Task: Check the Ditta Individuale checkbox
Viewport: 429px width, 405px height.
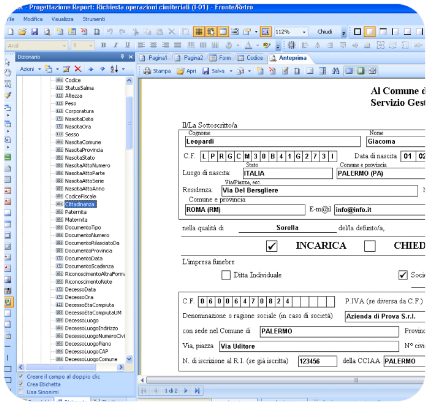Action: [x=226, y=275]
